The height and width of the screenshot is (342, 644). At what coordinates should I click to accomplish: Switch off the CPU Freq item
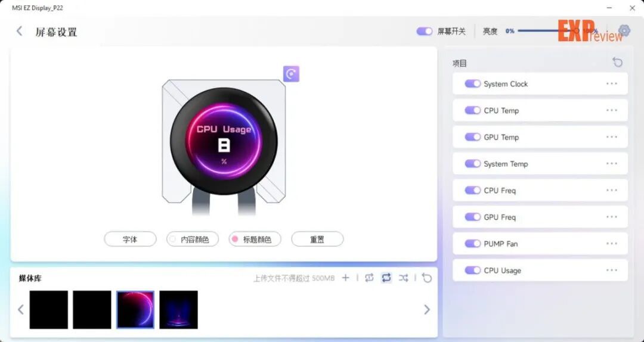click(x=472, y=191)
